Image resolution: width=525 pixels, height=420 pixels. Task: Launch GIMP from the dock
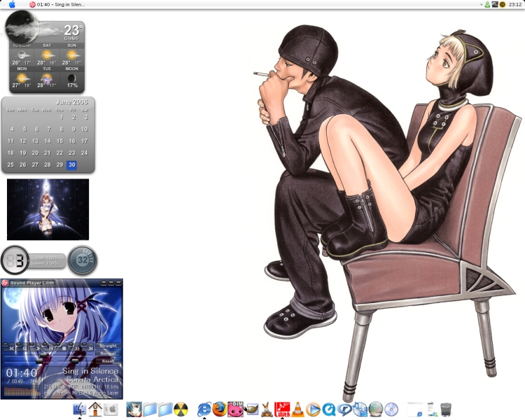pos(252,409)
